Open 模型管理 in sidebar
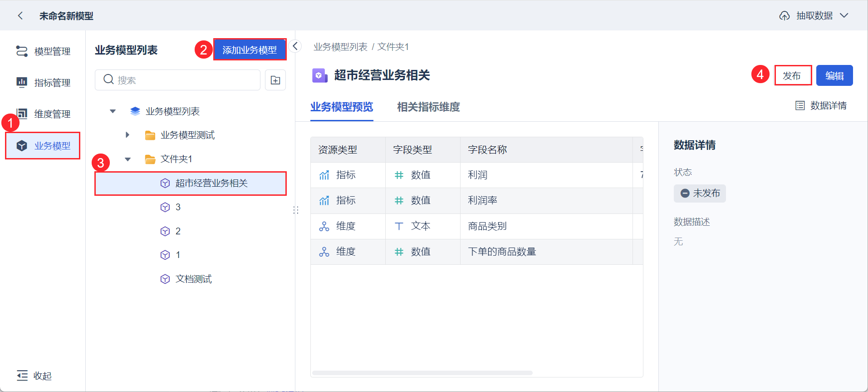Viewport: 868px width, 392px height. [x=44, y=51]
